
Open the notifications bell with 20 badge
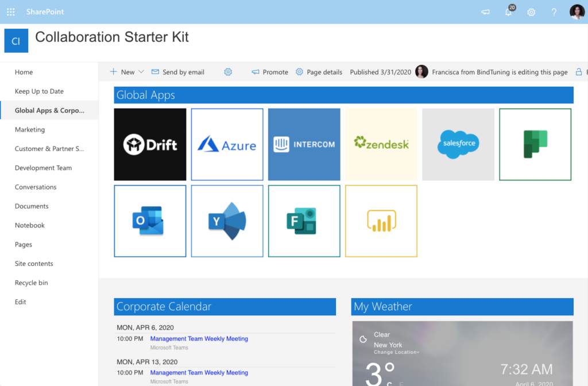click(509, 11)
